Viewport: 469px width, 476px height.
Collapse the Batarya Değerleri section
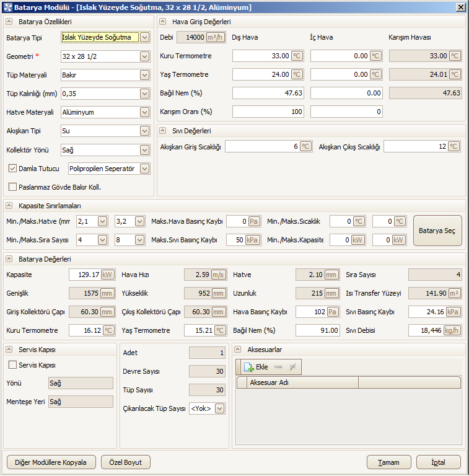tap(9, 259)
